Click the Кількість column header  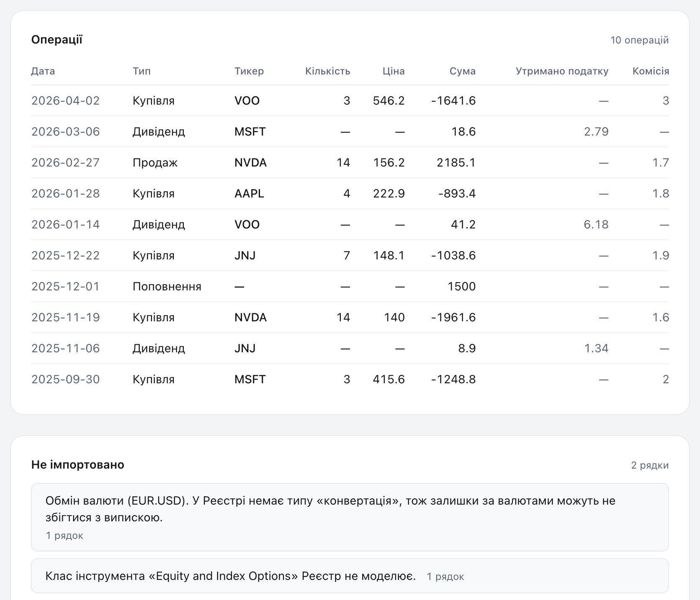tap(327, 71)
